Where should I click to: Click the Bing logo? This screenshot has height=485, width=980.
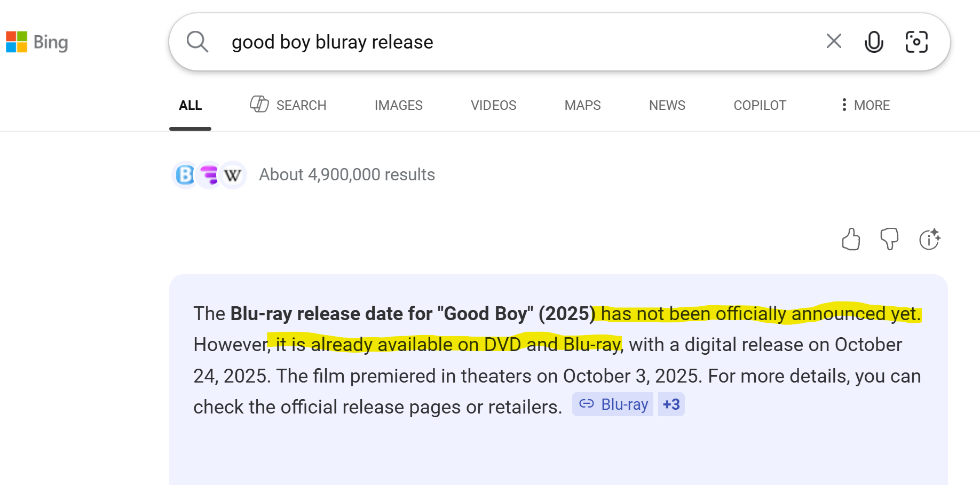coord(37,42)
